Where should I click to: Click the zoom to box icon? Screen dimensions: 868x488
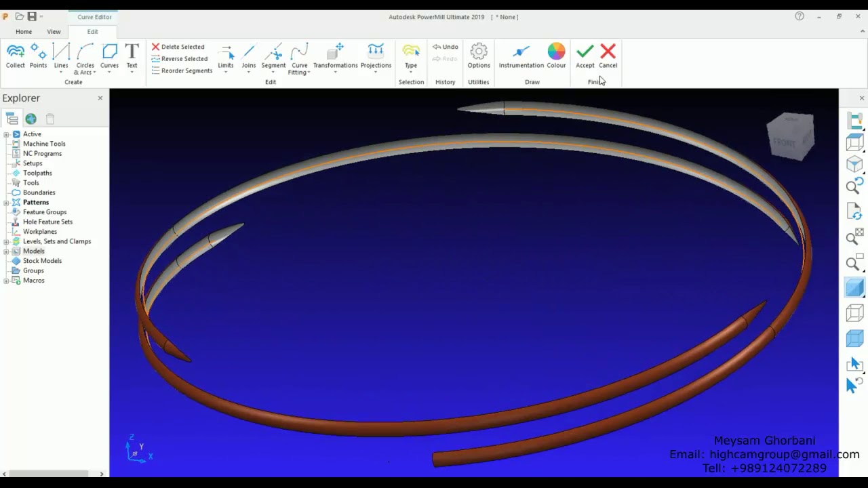[x=854, y=262]
